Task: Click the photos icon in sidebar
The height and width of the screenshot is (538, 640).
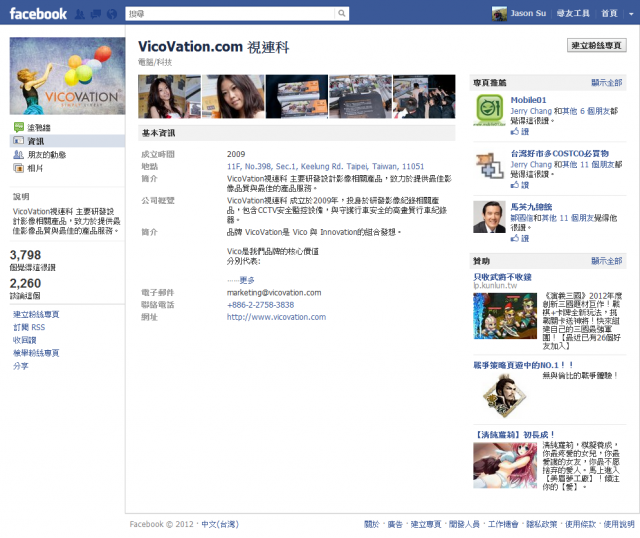Action: coord(19,168)
